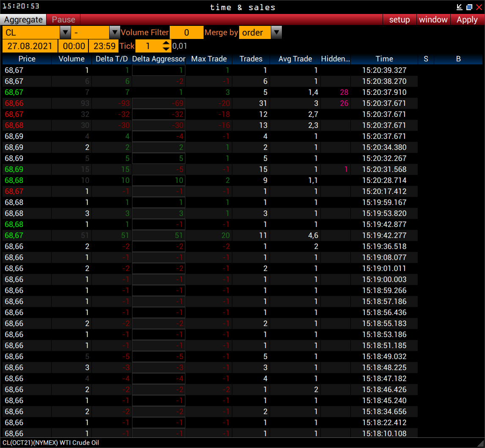Viewport: 485px width, 448px height.
Task: Click the restore window icon on title bar
Action: [470, 7]
